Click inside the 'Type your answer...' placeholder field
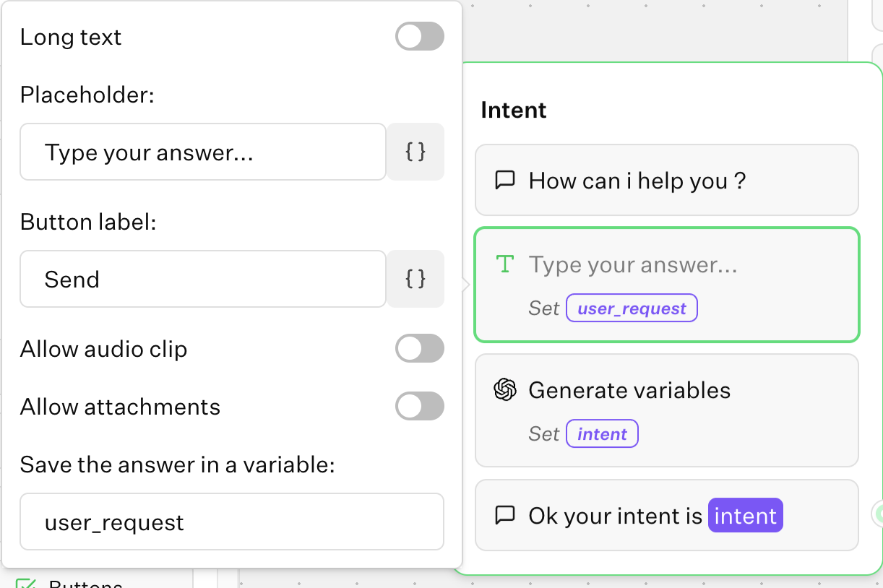883x588 pixels. click(x=202, y=152)
